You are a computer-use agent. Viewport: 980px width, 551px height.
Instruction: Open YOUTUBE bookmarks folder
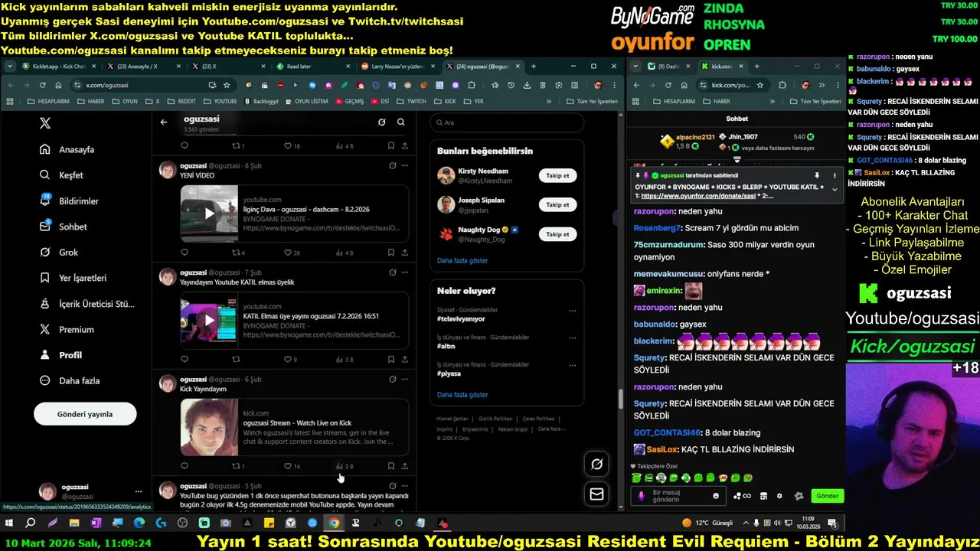[x=220, y=101]
